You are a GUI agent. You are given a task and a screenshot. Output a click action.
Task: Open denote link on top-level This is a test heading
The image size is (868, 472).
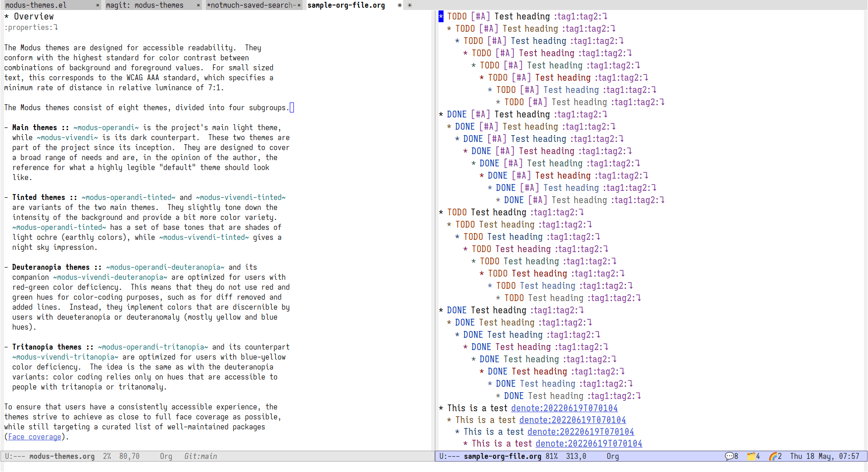(564, 408)
